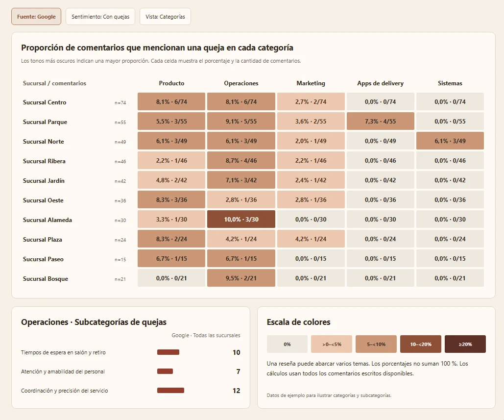
Task: Click the Sucursal Alameda row label
Action: coord(47,220)
